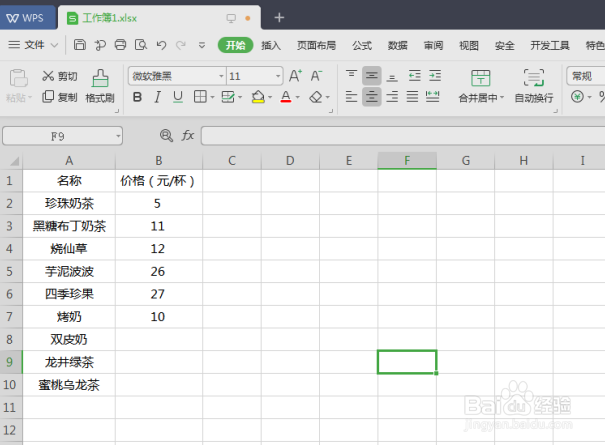605x445 pixels.
Task: Click Merge and Center (合并居中) icon
Action: (x=480, y=78)
